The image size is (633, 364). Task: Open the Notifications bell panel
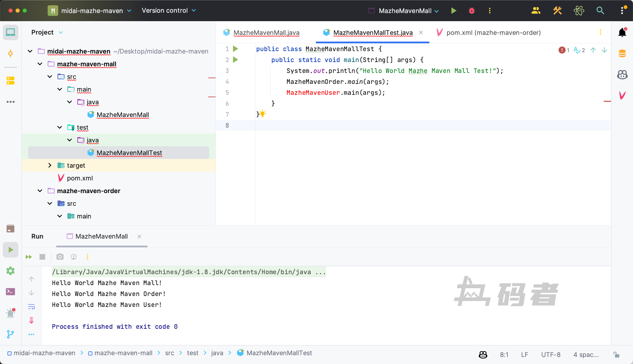(x=622, y=33)
